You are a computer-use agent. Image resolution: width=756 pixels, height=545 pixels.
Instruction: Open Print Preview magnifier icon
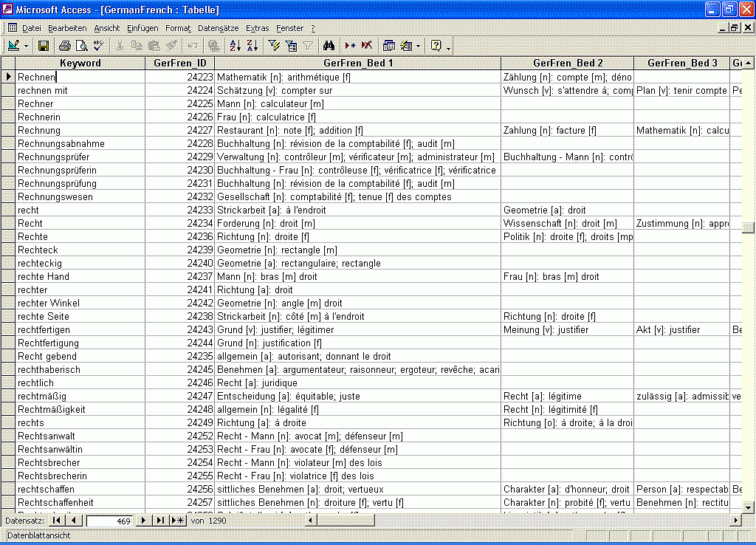tap(81, 46)
